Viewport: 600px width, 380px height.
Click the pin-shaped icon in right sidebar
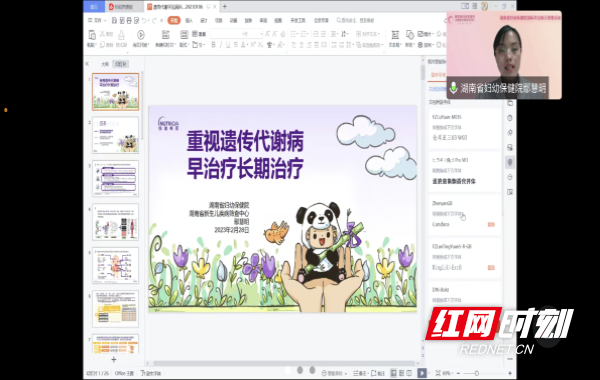point(510,132)
